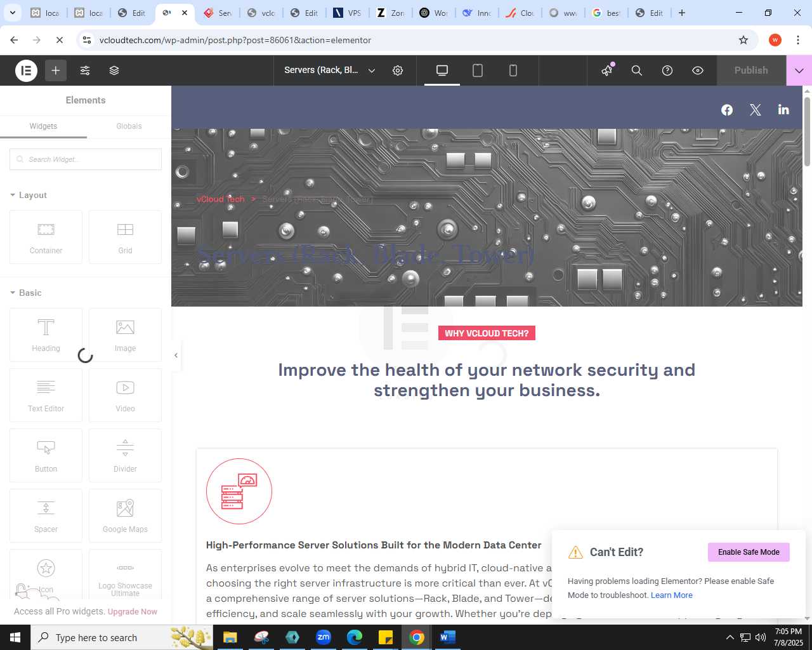This screenshot has width=812, height=650.
Task: Select the Text Editor widget
Action: pos(46,395)
